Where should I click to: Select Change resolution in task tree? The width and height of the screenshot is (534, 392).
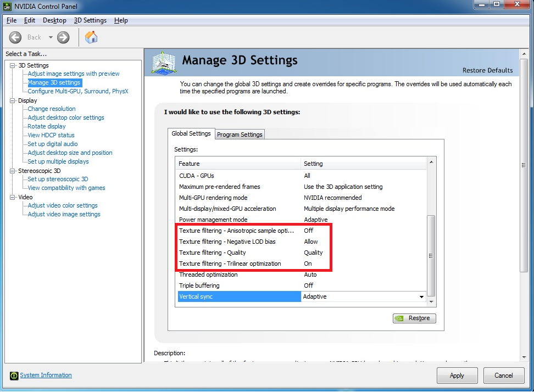[52, 109]
